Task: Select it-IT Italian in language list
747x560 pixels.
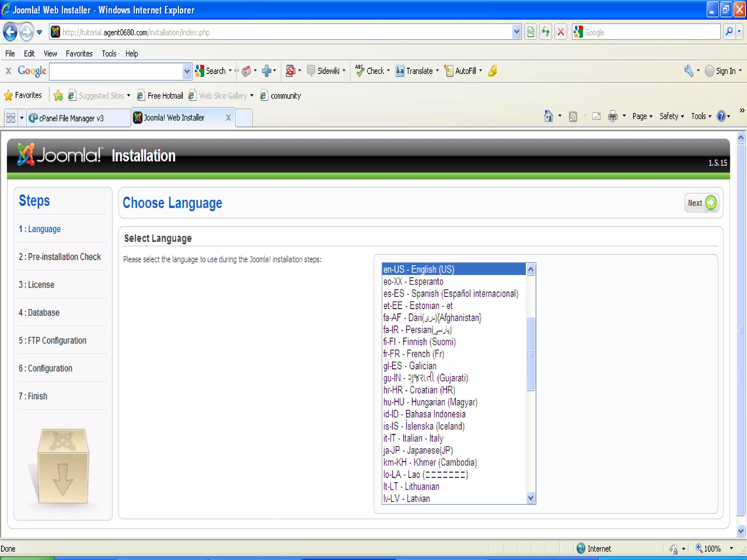Action: pyautogui.click(x=413, y=438)
